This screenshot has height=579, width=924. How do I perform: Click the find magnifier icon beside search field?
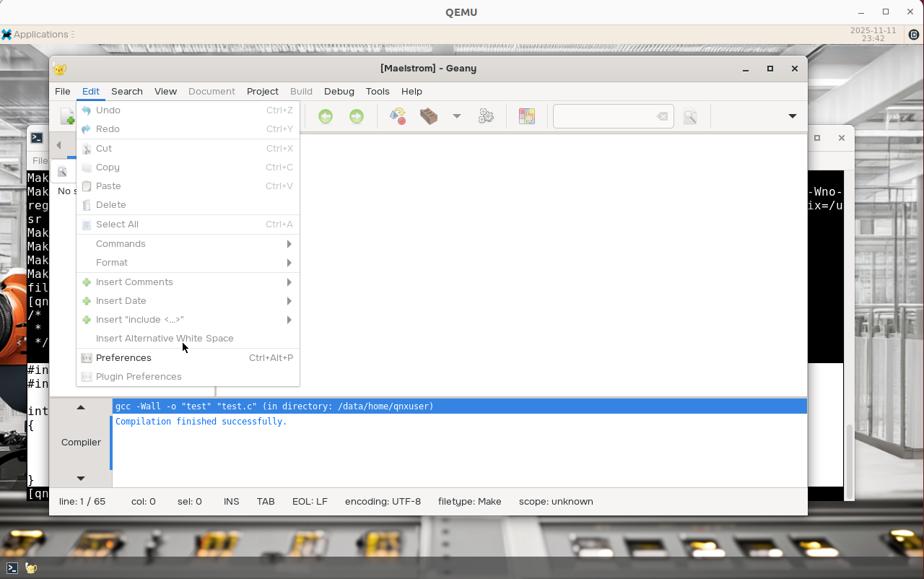coord(690,116)
